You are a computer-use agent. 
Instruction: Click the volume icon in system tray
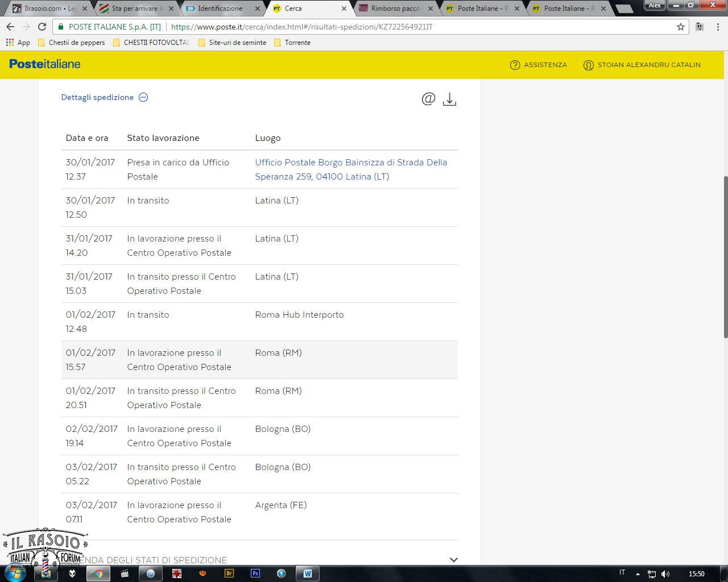pos(665,574)
